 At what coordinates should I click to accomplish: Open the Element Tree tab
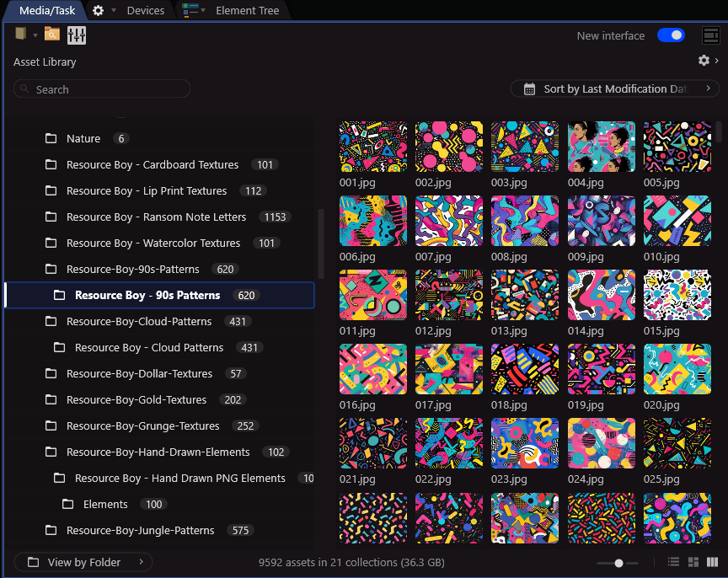(246, 10)
